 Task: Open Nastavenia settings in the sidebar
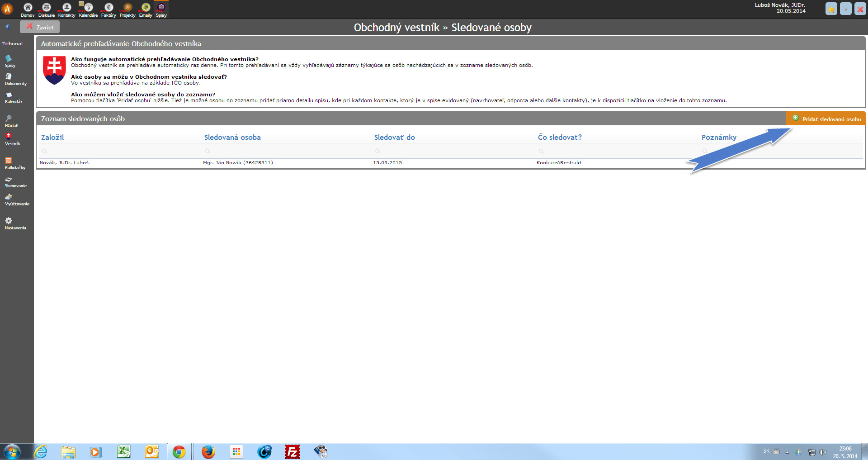click(15, 224)
